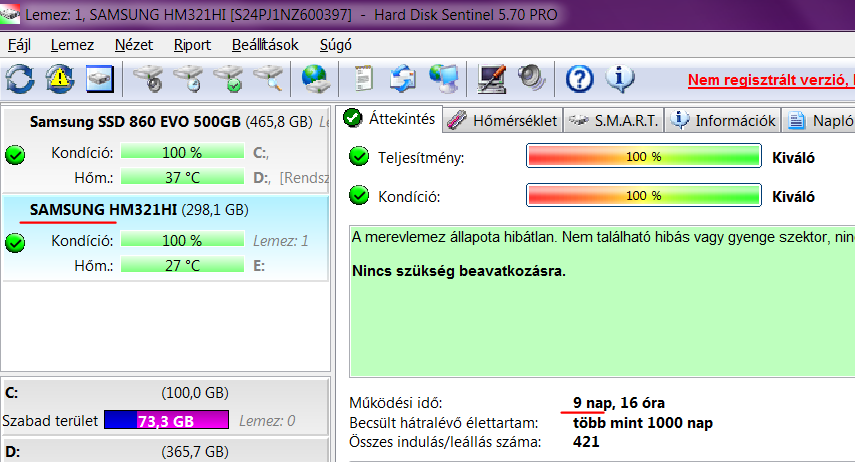Open the Lemez menu
The width and height of the screenshot is (855, 462).
click(x=72, y=45)
